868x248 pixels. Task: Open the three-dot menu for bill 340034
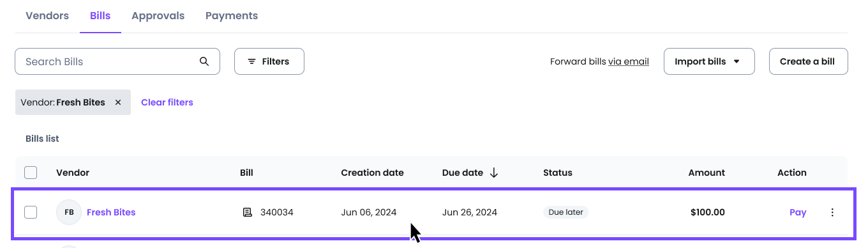(x=832, y=212)
